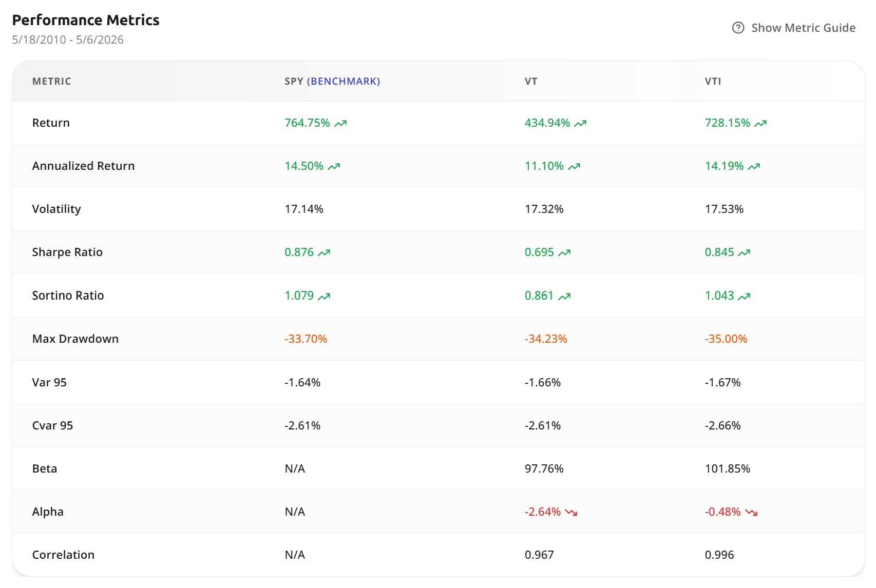Click the date range 5/18/2010 - 5/6/2026
The height and width of the screenshot is (588, 876).
[x=68, y=40]
